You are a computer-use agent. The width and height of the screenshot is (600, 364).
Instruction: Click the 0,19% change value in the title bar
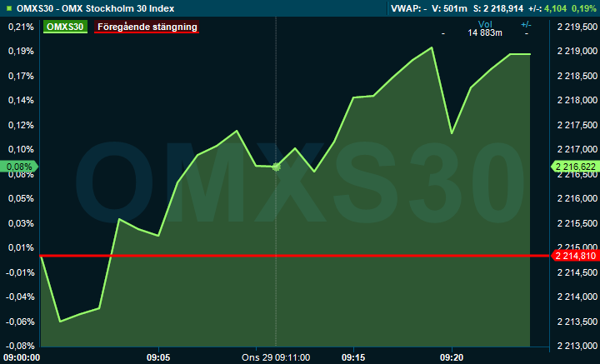click(x=584, y=8)
